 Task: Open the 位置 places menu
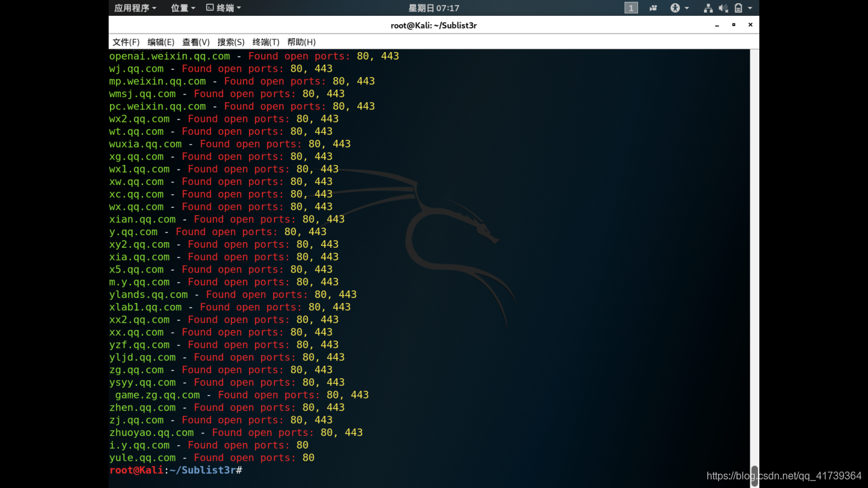coord(183,8)
